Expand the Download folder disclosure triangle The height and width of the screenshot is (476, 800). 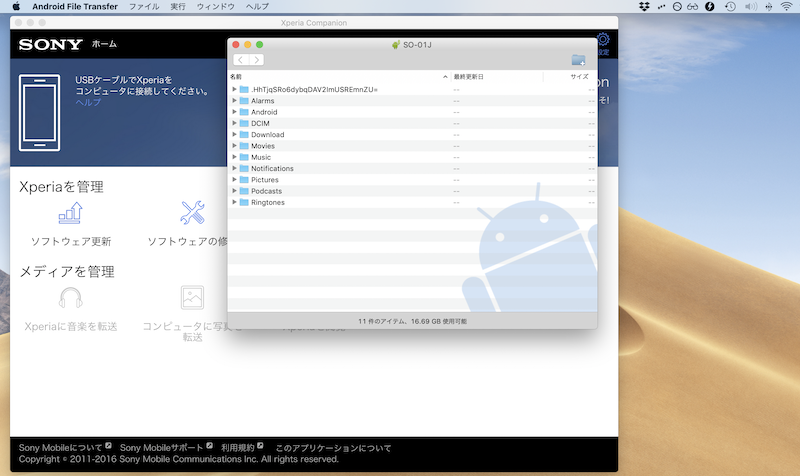[x=234, y=134]
